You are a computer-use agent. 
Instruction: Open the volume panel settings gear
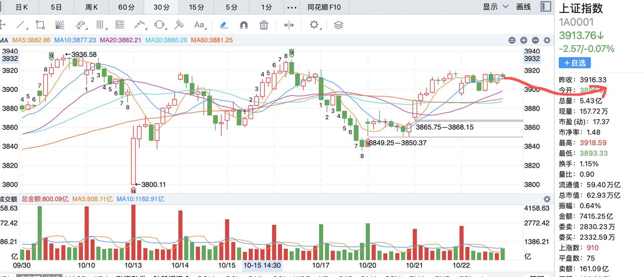547,200
